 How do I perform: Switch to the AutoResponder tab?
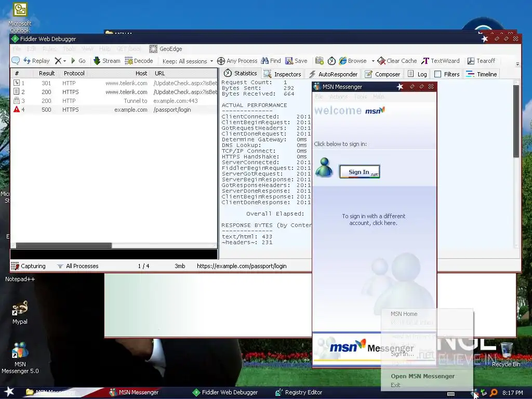coord(333,74)
